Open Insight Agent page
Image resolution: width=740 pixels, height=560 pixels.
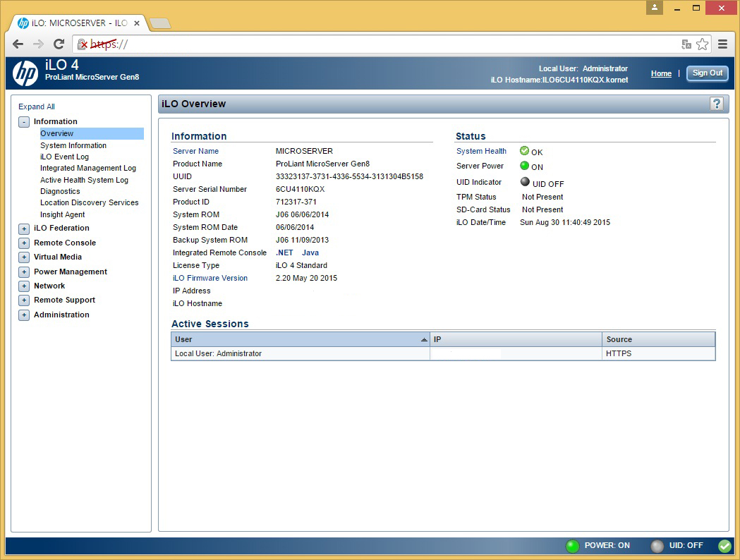click(62, 214)
